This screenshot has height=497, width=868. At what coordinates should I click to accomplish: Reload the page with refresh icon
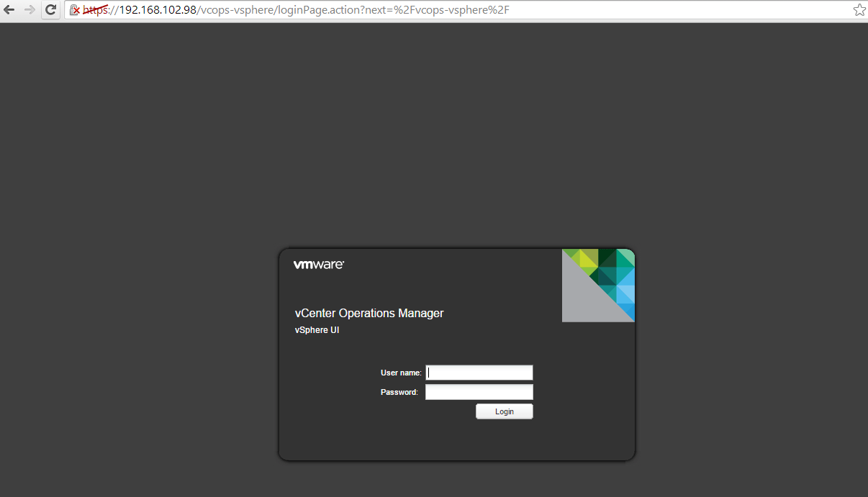[x=50, y=10]
